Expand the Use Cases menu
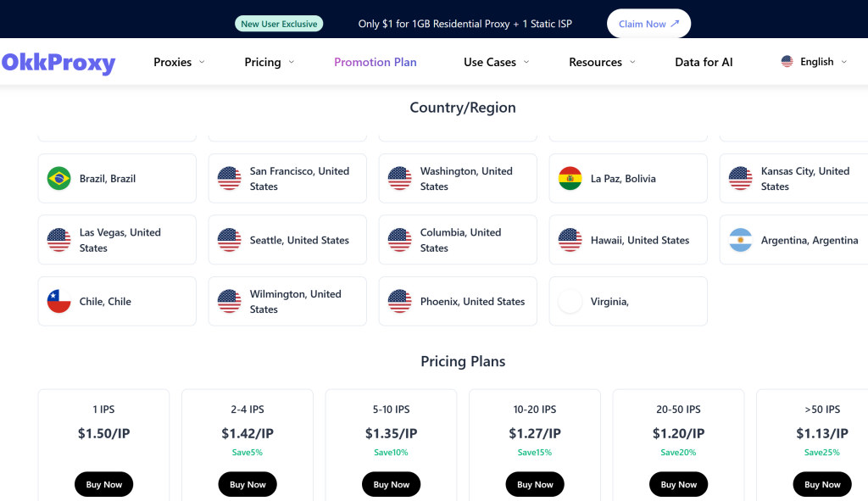868x501 pixels. coord(496,62)
